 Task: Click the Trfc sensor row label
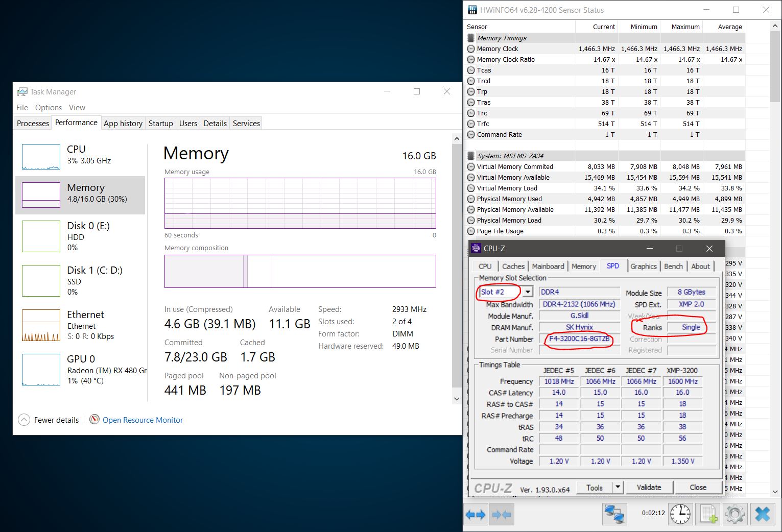(483, 124)
